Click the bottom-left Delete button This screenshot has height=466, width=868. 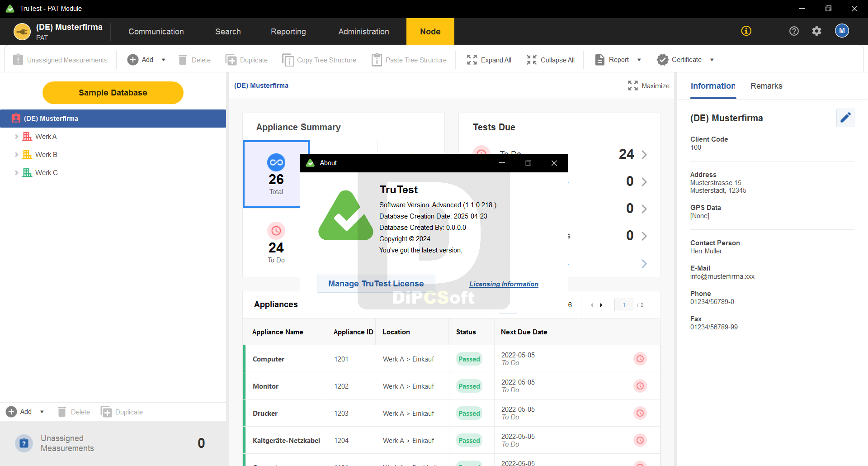tap(74, 412)
